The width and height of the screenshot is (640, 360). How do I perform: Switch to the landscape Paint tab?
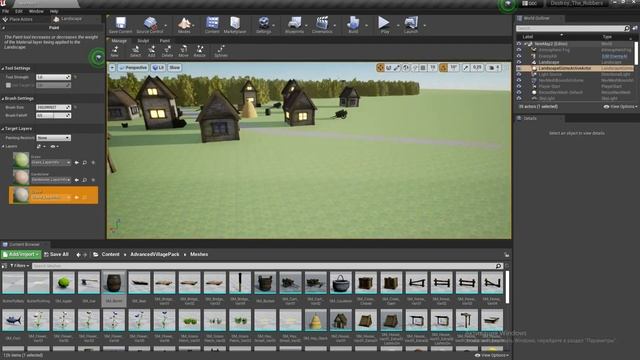coord(165,41)
